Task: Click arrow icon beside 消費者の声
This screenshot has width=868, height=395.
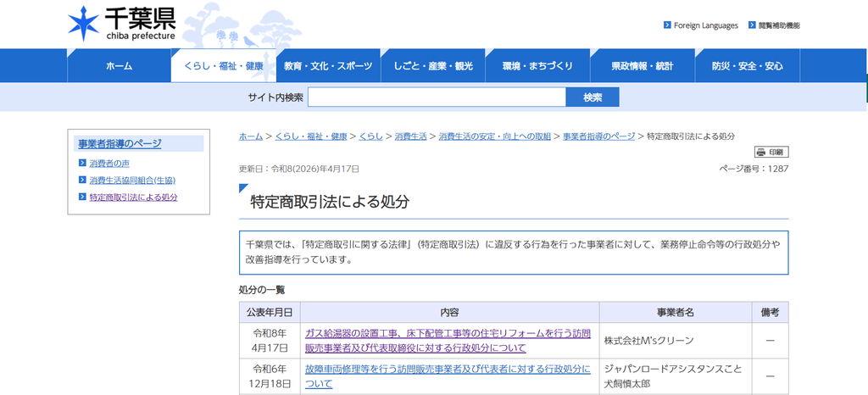Action: pos(82,164)
